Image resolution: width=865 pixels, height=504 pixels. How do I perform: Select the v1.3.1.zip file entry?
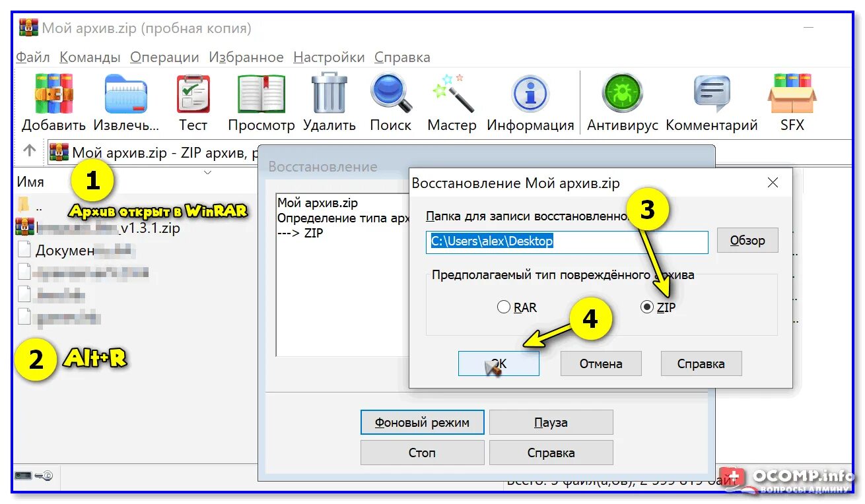coord(98,228)
